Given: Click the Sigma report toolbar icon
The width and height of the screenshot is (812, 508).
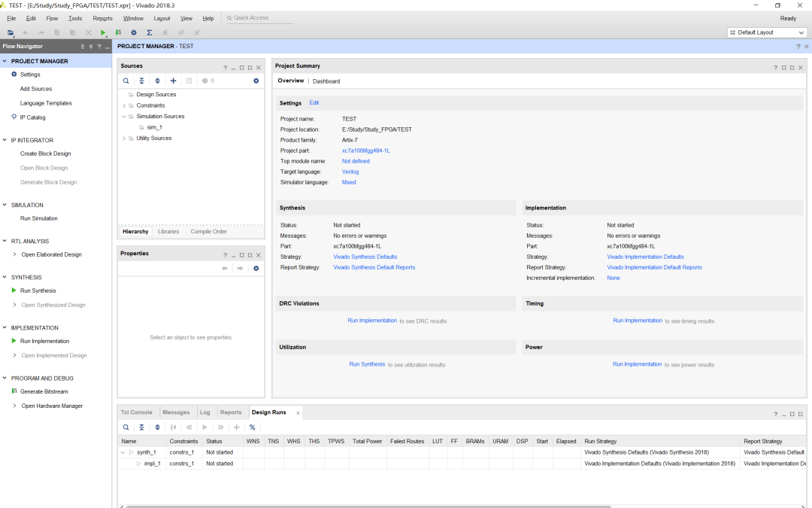Looking at the screenshot, I should click(x=149, y=32).
